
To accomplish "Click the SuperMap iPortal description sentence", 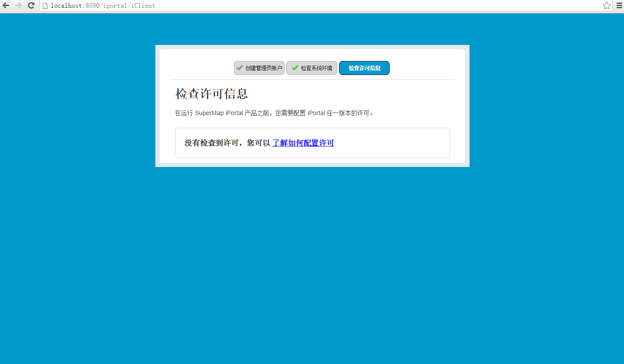I will (275, 113).
